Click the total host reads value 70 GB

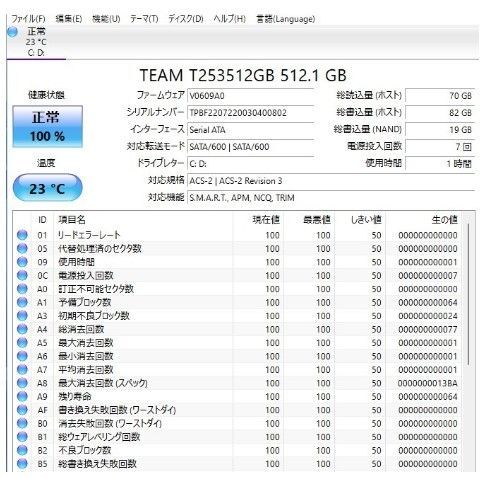click(440, 96)
